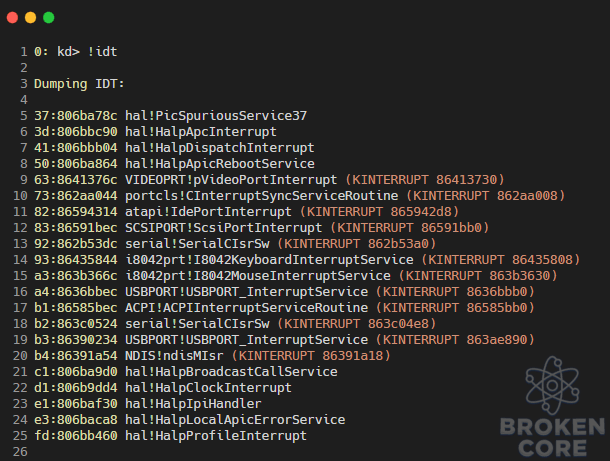This screenshot has width=610, height=461.
Task: Click '(KINTERRUPT 86585bb0)' text
Action: (x=455, y=308)
